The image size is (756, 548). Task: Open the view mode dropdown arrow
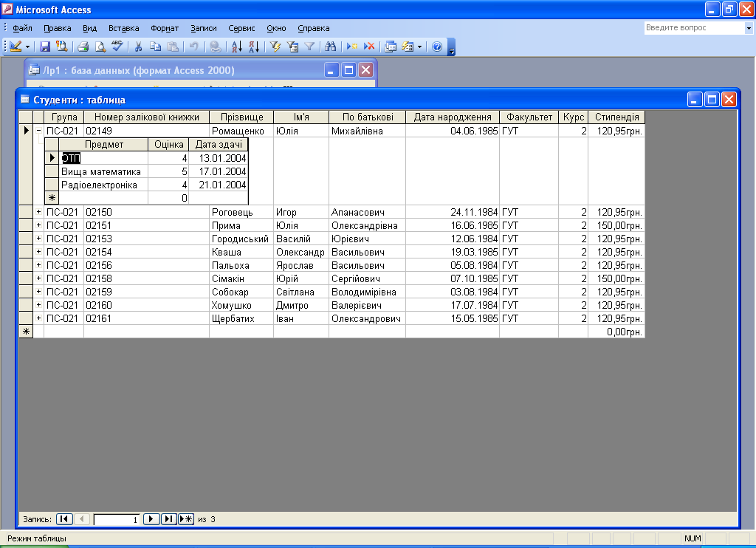27,47
